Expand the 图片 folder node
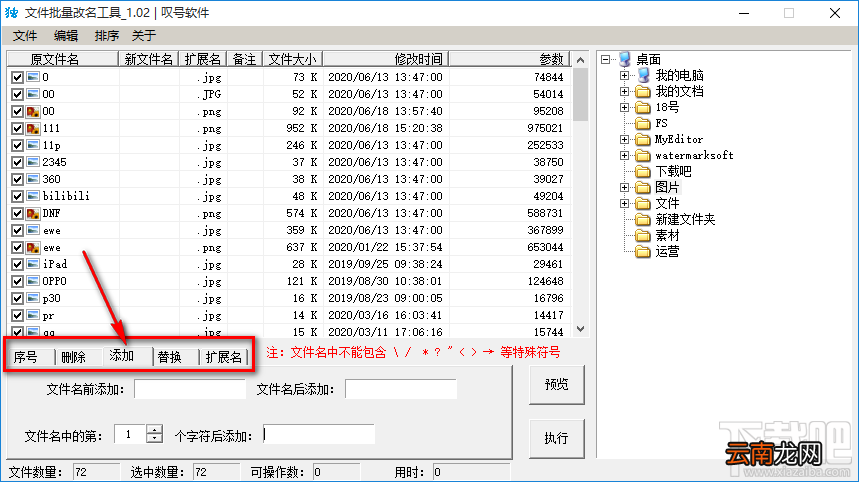This screenshot has height=482, width=859. [624, 187]
